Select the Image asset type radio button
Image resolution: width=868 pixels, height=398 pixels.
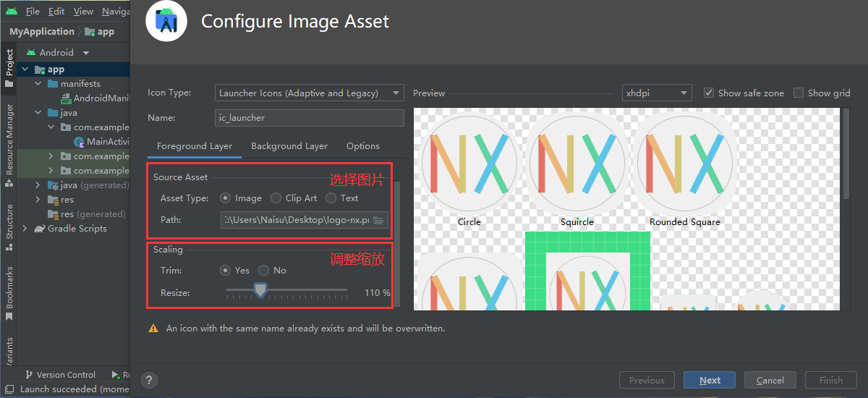[226, 198]
